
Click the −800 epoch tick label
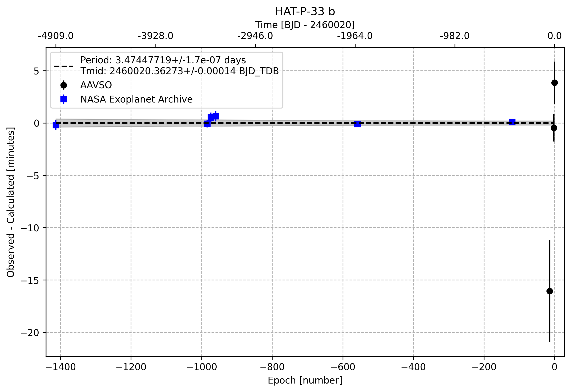pyautogui.click(x=272, y=367)
